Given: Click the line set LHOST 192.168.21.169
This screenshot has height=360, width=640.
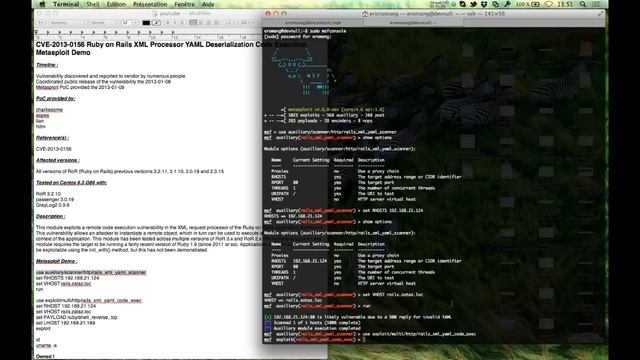Looking at the screenshot, I should tap(65, 323).
